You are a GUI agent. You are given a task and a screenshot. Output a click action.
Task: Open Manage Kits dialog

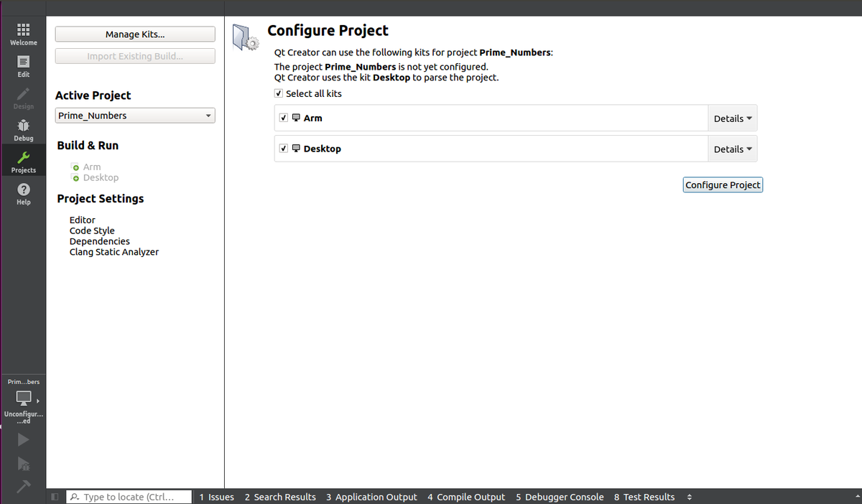pyautogui.click(x=134, y=34)
